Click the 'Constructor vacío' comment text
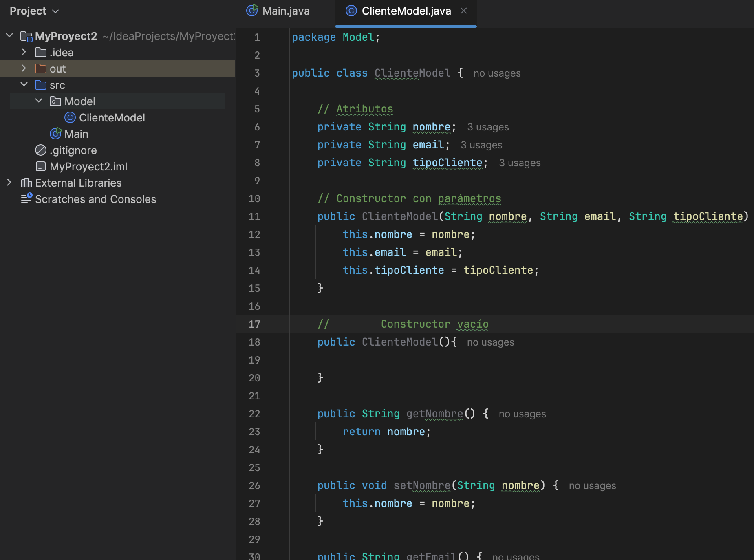This screenshot has width=754, height=560. click(434, 324)
